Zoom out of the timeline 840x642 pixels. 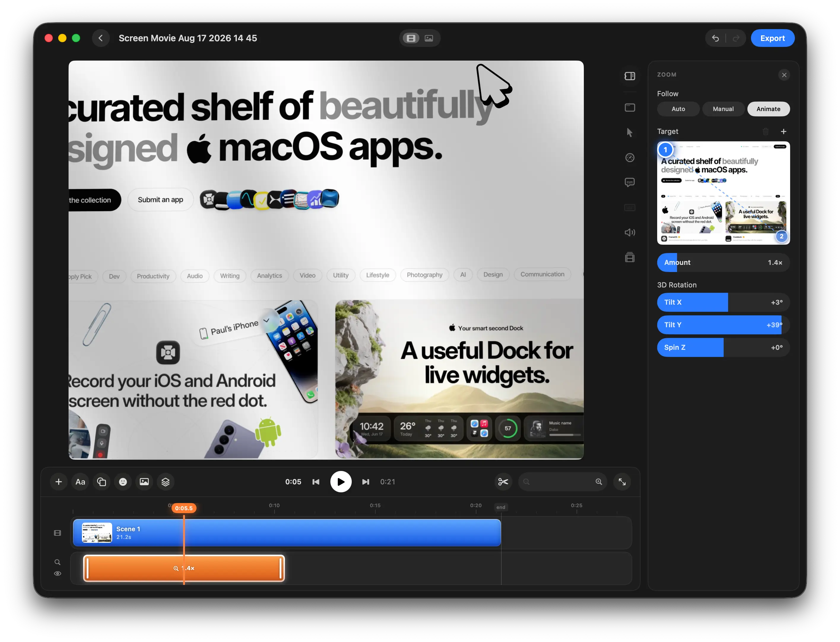526,482
